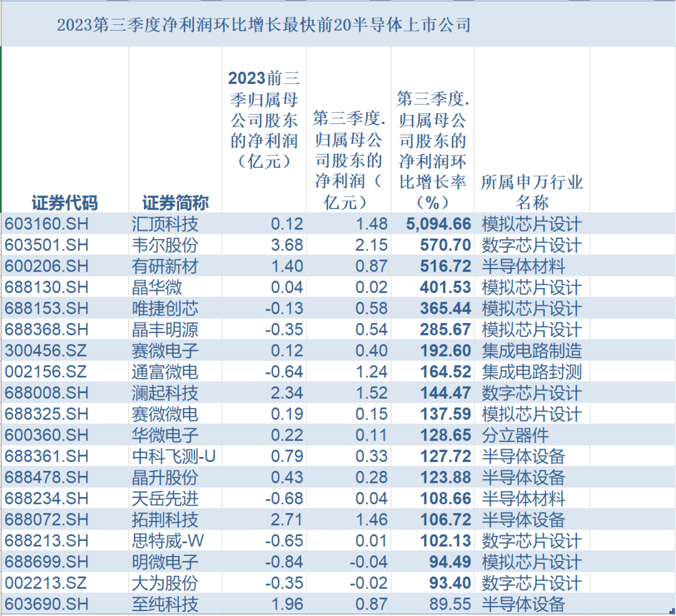Click the value 144.47
676x616 pixels.
[446, 393]
